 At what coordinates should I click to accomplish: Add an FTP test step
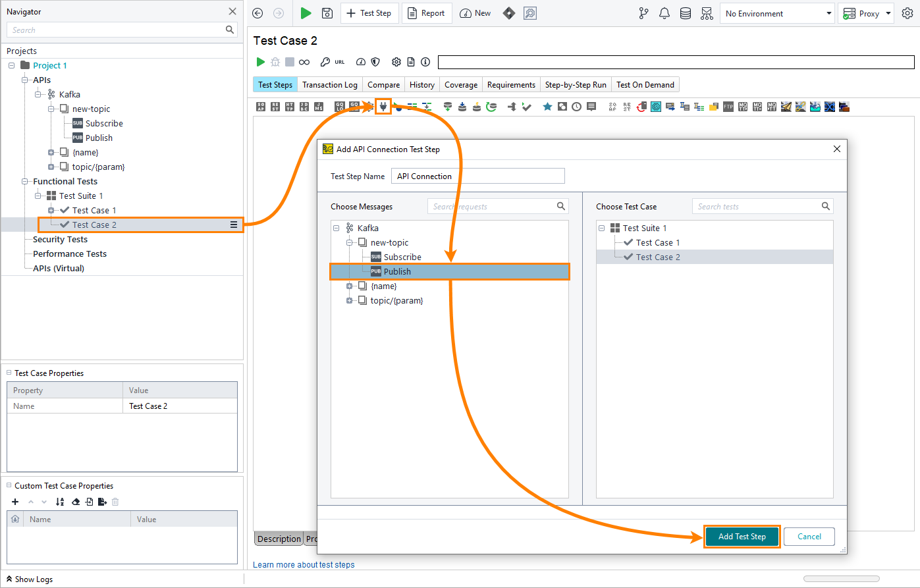[x=728, y=106]
